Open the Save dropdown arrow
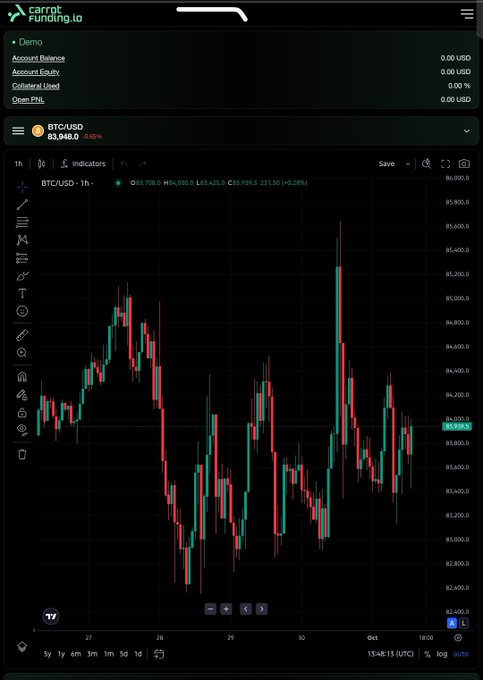483x680 pixels. (408, 163)
